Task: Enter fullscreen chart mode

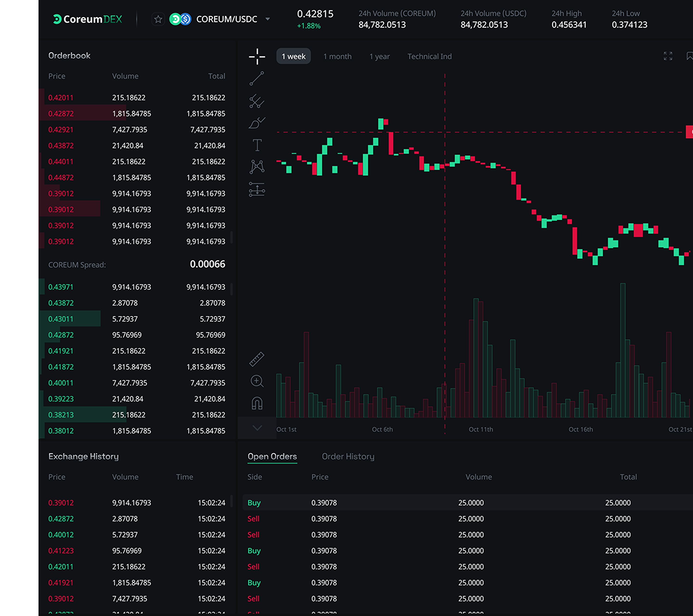Action: click(x=667, y=56)
